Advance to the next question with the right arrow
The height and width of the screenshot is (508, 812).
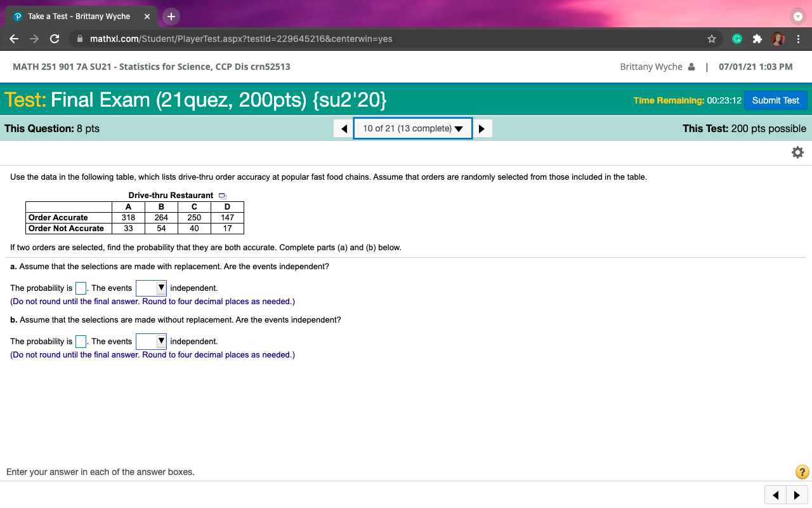(x=483, y=128)
